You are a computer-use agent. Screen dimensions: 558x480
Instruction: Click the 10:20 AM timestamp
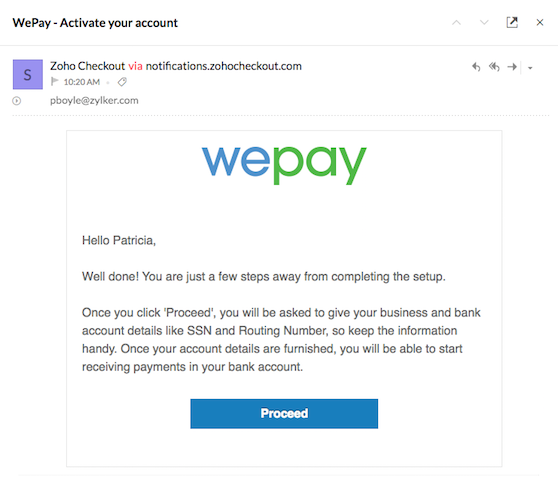pyautogui.click(x=81, y=82)
